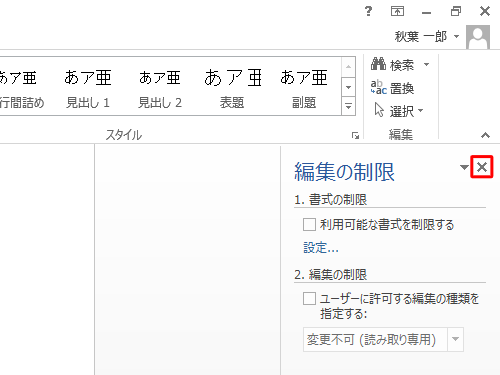
Task: Show next row of styles gallery
Action: pyautogui.click(x=348, y=87)
